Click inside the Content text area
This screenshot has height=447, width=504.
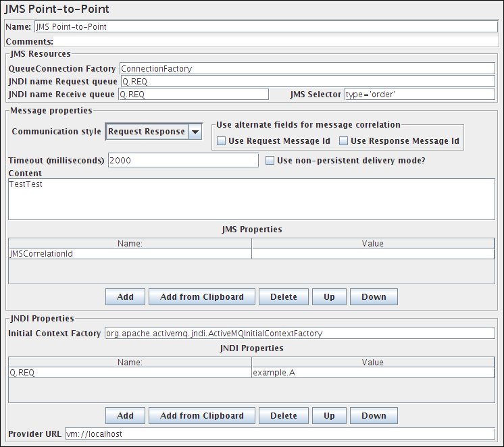[x=251, y=199]
